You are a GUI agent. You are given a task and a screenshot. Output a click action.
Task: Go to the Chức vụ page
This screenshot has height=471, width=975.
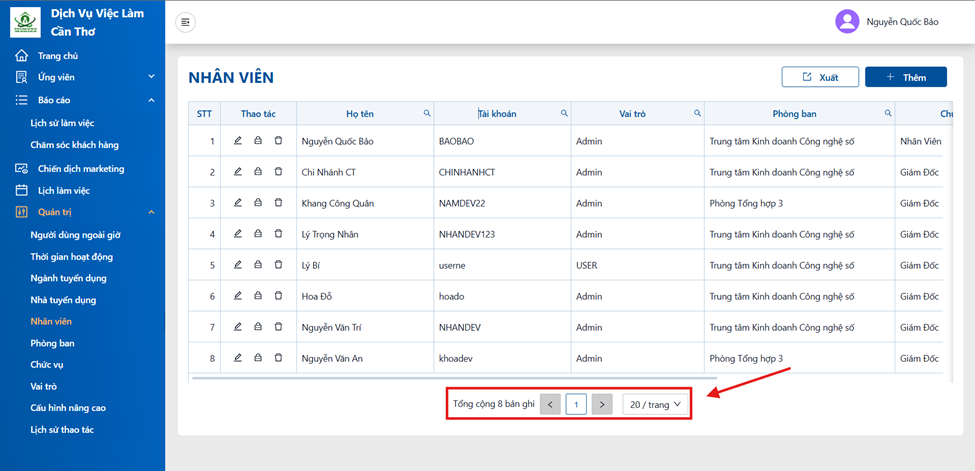pyautogui.click(x=47, y=365)
